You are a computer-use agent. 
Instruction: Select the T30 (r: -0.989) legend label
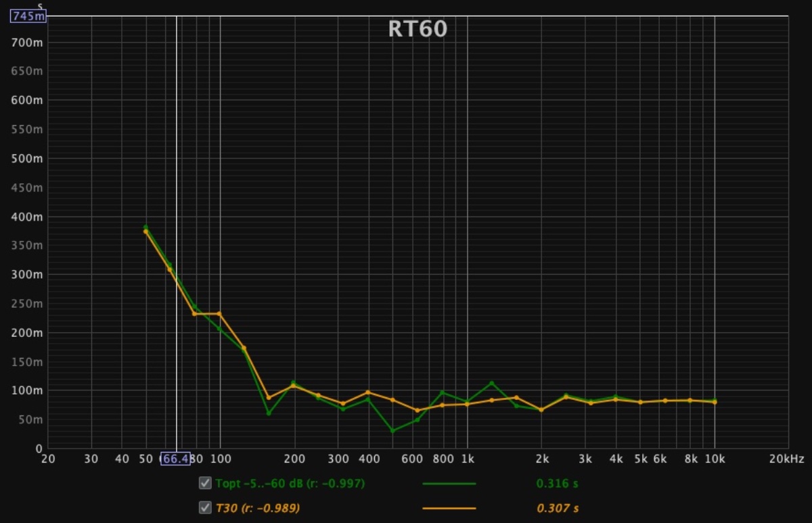tap(258, 508)
